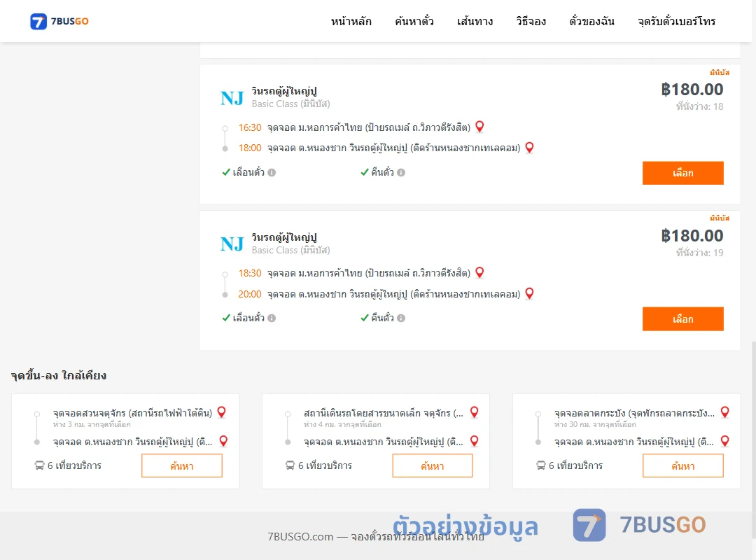The width and height of the screenshot is (756, 560).
Task: Click ห่าง 3 กม. จากจุดที่เลือก text
Action: pos(92,424)
